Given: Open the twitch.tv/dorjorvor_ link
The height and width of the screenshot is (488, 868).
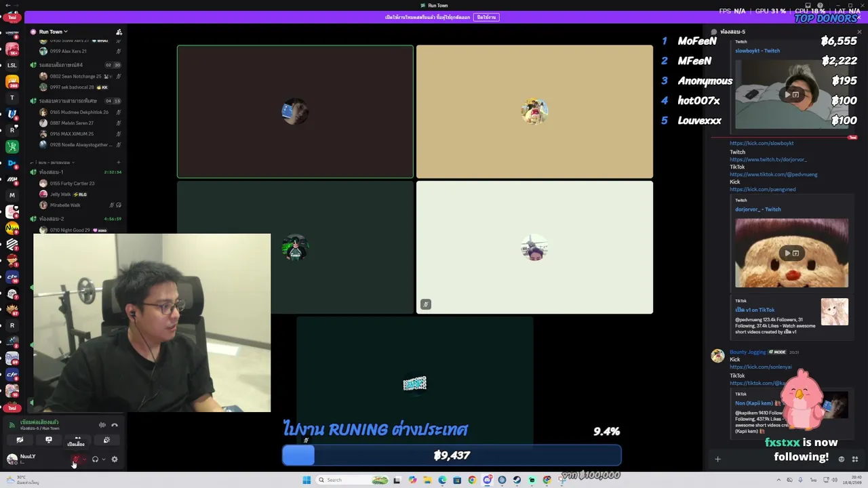Looking at the screenshot, I should [768, 160].
